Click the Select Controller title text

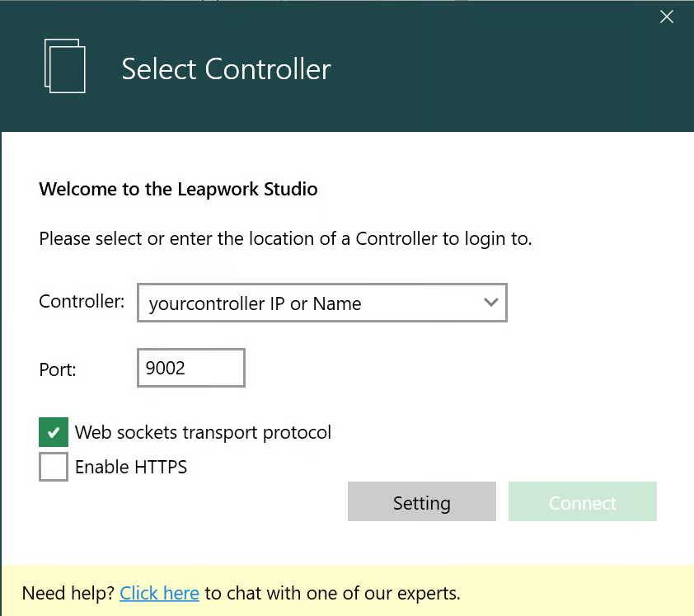[x=226, y=69]
